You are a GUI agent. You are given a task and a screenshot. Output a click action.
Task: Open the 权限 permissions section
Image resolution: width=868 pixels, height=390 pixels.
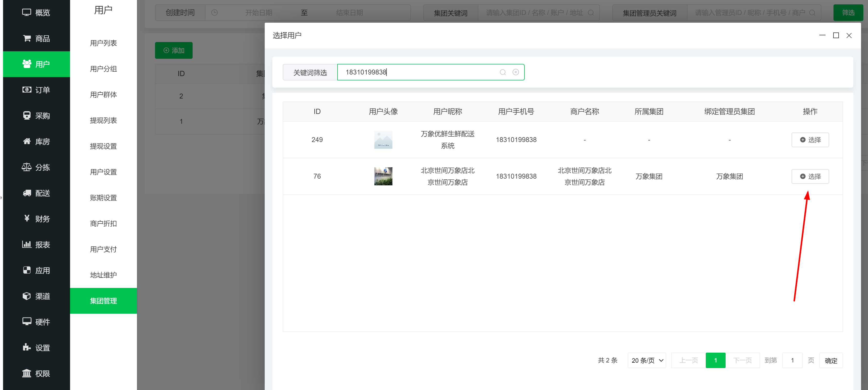click(36, 374)
